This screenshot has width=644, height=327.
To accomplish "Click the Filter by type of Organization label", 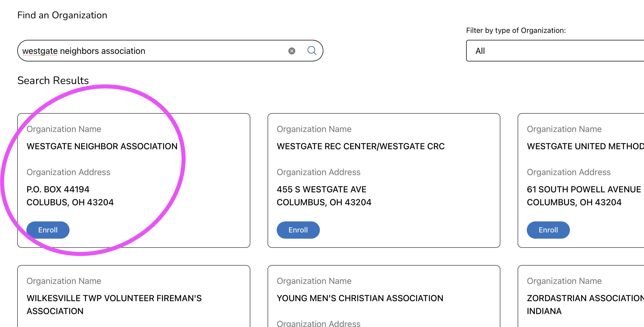I will click(x=516, y=30).
